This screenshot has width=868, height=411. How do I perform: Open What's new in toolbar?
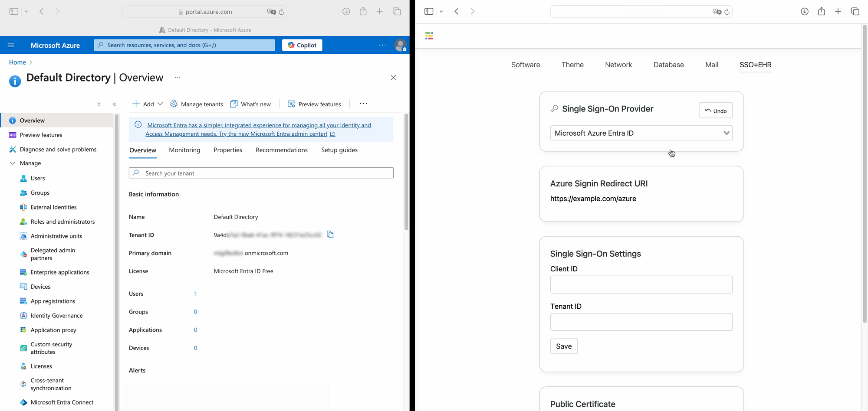tap(250, 104)
